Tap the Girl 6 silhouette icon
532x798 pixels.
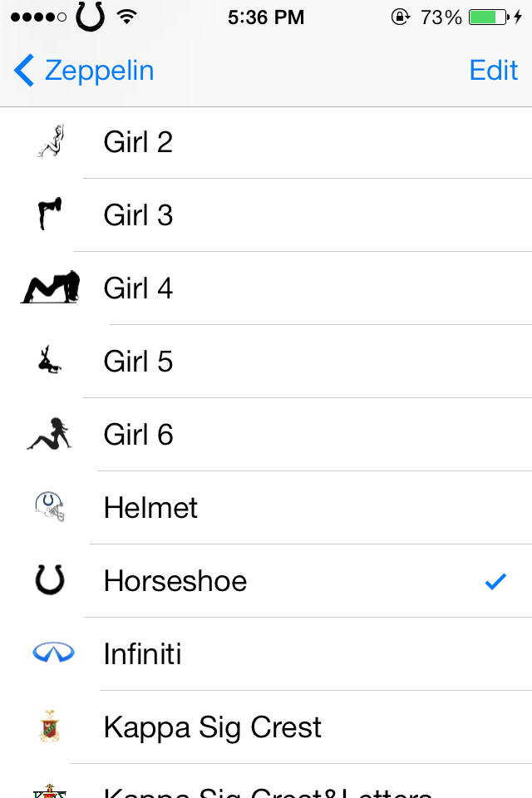[50, 434]
